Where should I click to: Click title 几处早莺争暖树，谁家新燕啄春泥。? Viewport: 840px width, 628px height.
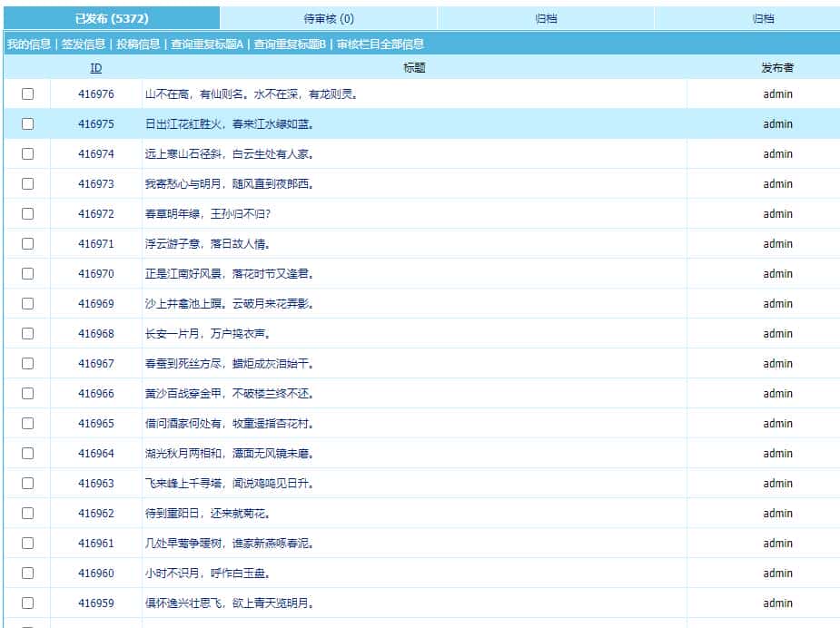(x=229, y=544)
